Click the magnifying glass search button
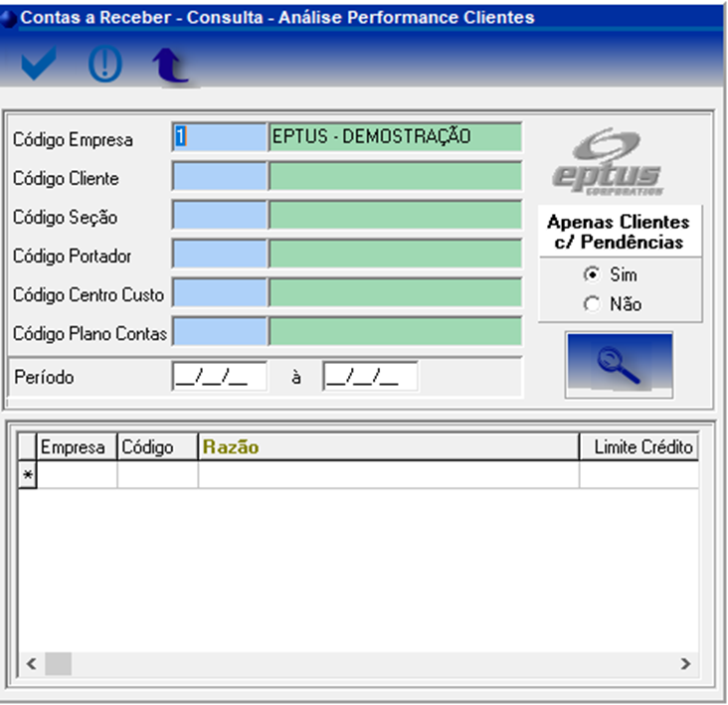This screenshot has height=705, width=728. click(x=619, y=364)
